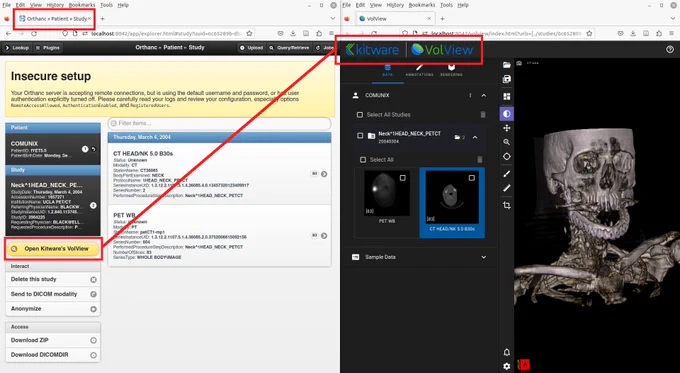680x373 pixels.
Task: Open the Bookmarks menu in VolView browser window
Action: coord(422,5)
